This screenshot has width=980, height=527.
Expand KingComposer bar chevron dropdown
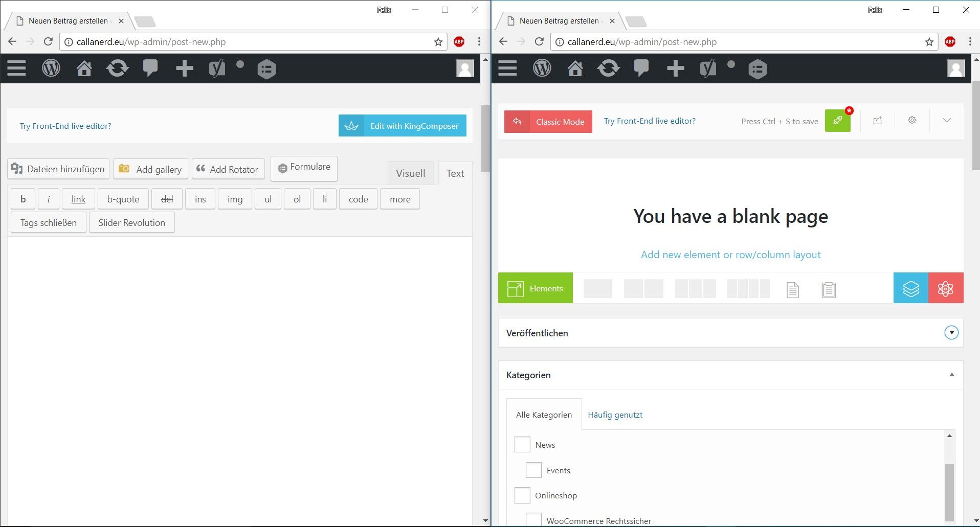[x=947, y=120]
